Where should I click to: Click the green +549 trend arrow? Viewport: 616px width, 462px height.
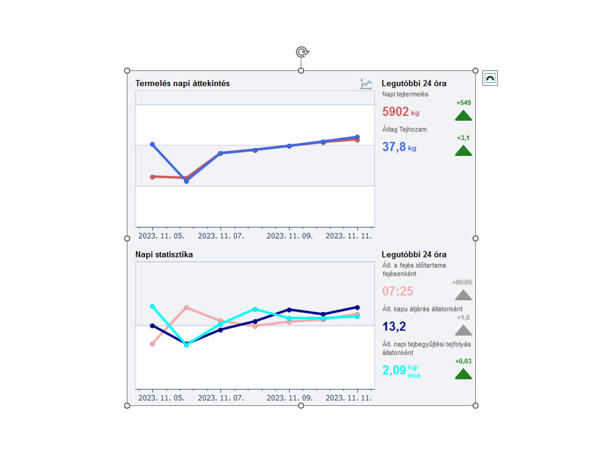tap(463, 115)
